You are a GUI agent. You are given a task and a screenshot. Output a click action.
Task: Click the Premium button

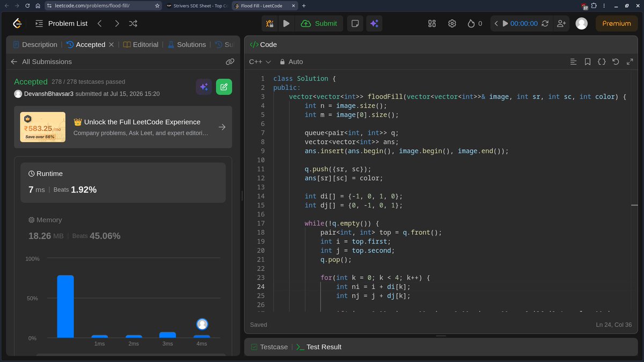coord(617,24)
